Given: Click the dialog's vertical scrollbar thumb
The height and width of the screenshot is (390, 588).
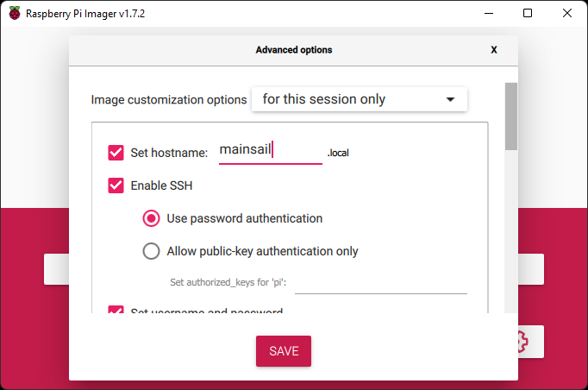Looking at the screenshot, I should click(510, 116).
